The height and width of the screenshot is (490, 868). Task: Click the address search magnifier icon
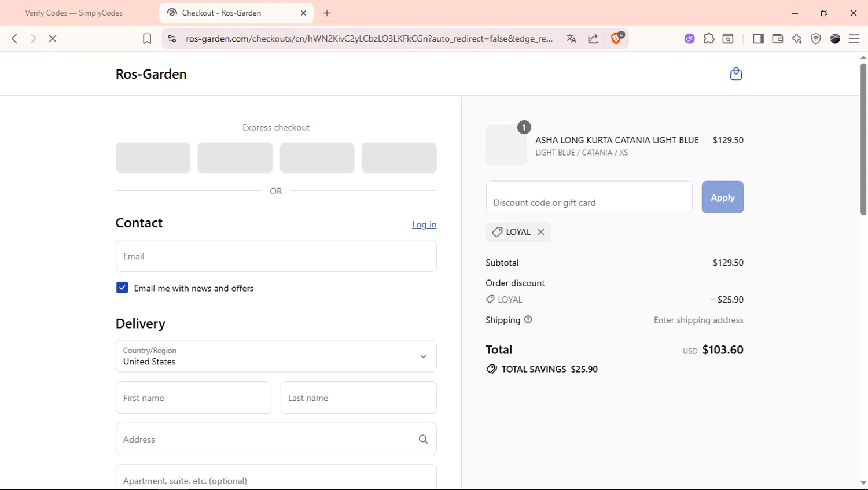(423, 439)
